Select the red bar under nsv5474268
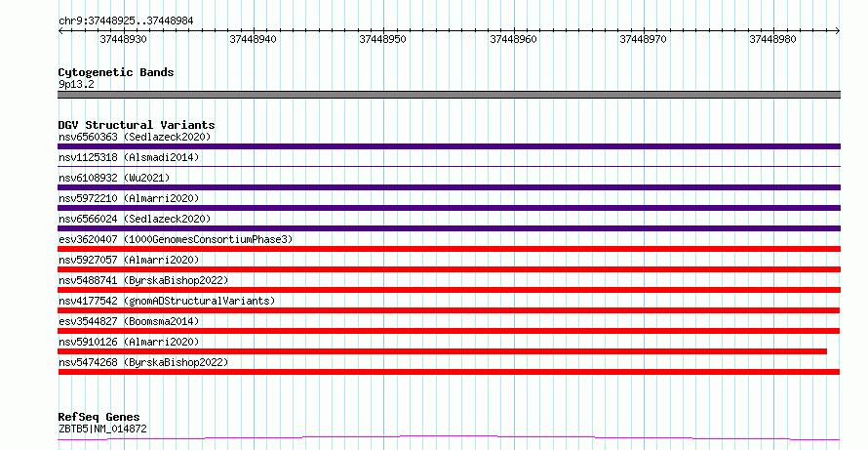This screenshot has width=868, height=450. click(x=449, y=372)
